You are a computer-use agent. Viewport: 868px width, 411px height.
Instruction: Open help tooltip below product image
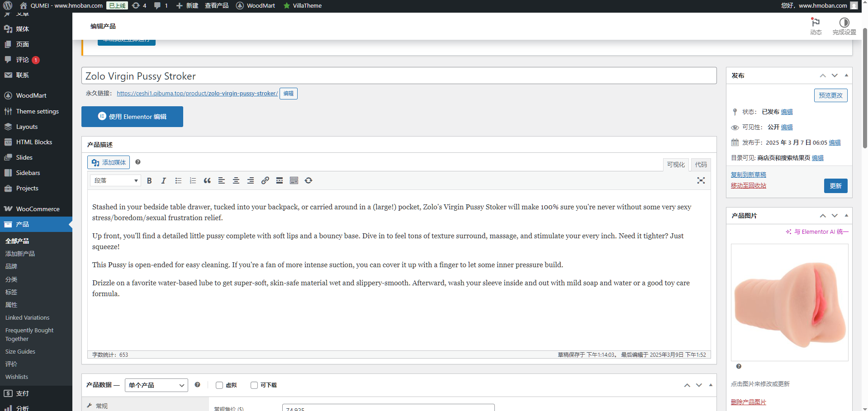[x=739, y=366]
